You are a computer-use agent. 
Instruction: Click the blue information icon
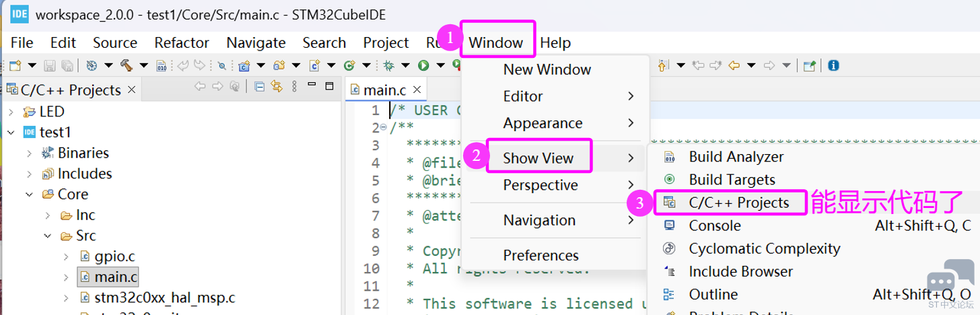pyautogui.click(x=834, y=65)
